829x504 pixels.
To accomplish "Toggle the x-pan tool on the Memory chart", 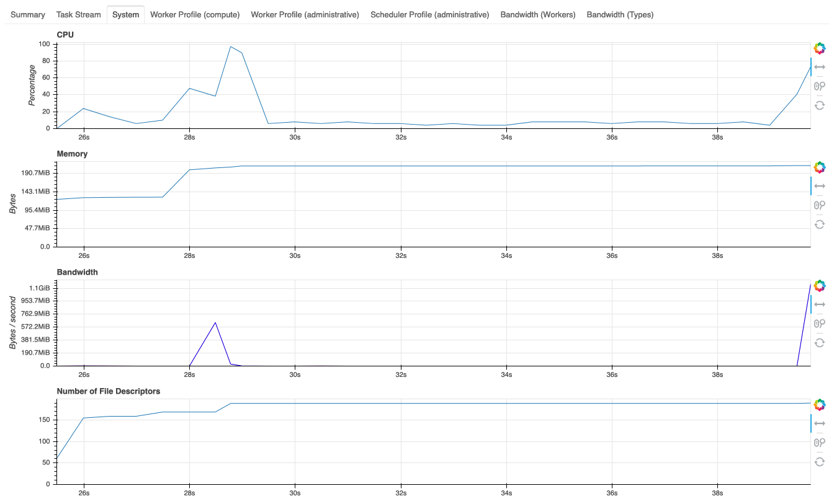I will (820, 186).
